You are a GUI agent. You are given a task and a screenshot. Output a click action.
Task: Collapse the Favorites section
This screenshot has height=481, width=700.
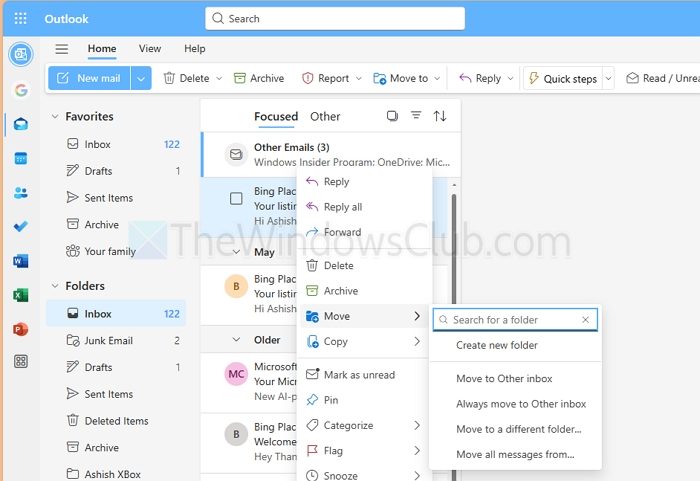[x=55, y=117]
